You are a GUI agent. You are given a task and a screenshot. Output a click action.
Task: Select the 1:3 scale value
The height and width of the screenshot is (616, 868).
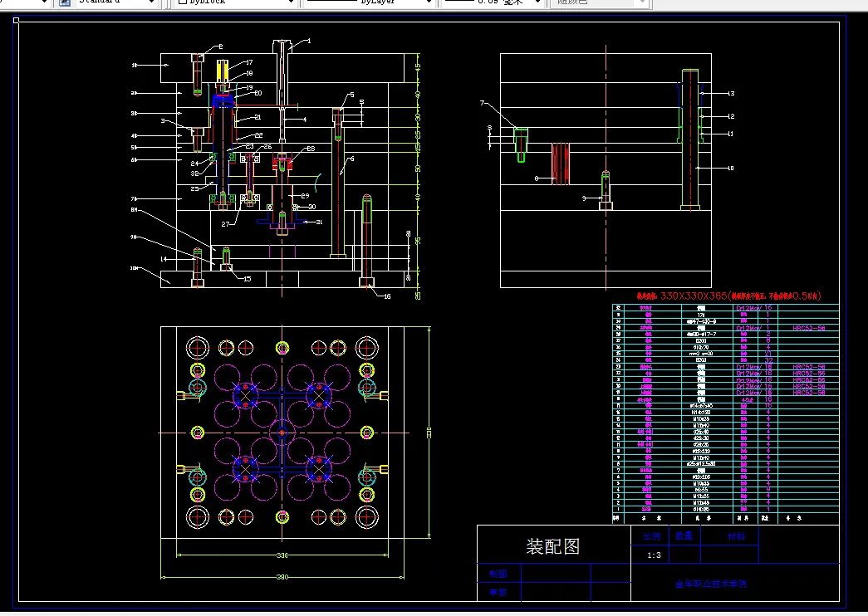(x=654, y=555)
